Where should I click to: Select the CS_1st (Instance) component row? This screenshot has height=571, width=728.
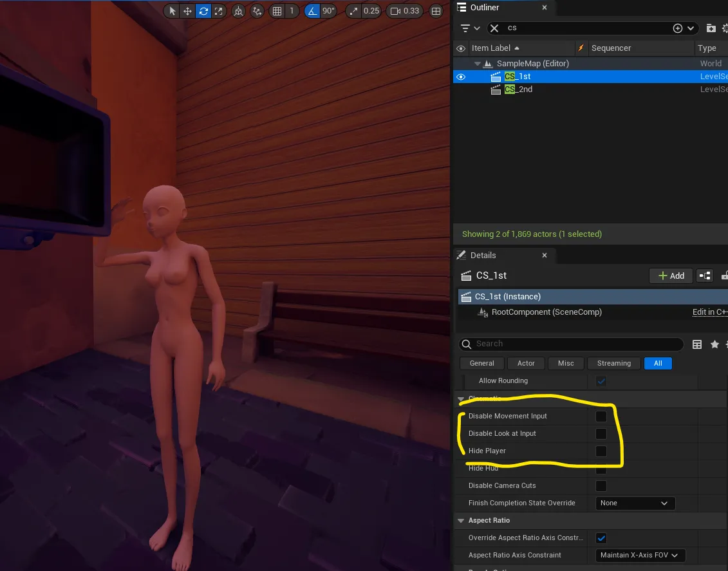tap(593, 297)
